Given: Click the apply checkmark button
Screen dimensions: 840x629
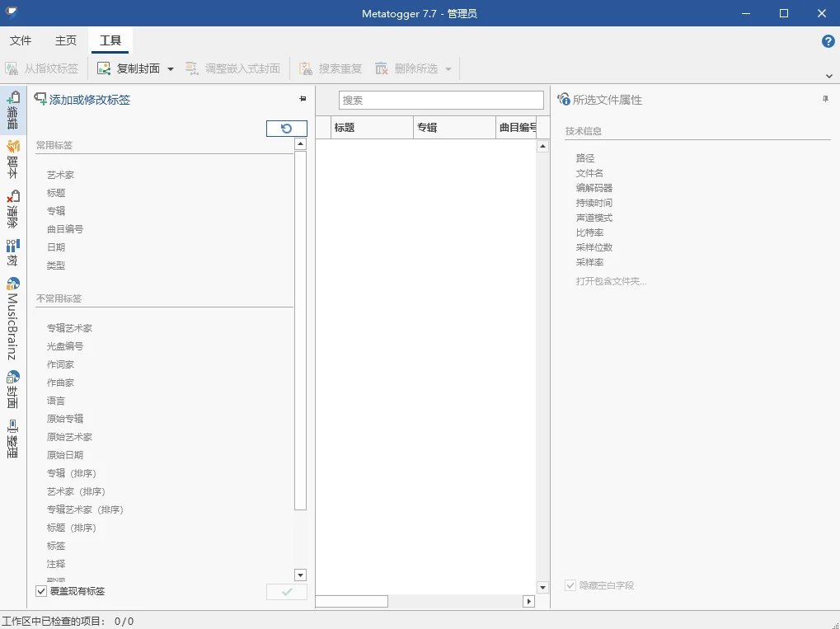Looking at the screenshot, I should pos(287,592).
